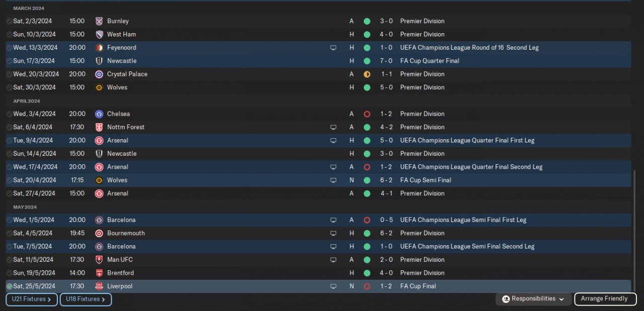
Task: Click the Bournemouth club badge
Action: coord(99,233)
